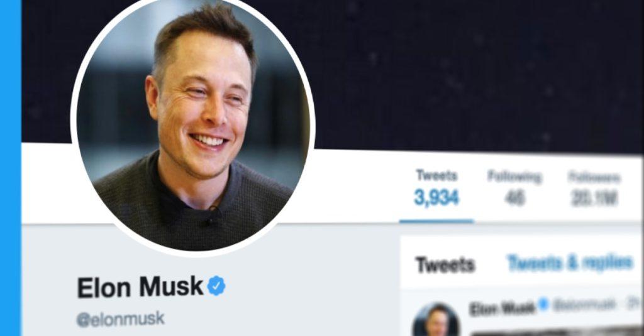This screenshot has width=644, height=336.
Task: Click the @elonmusk handle under the profile name
Action: (120, 319)
